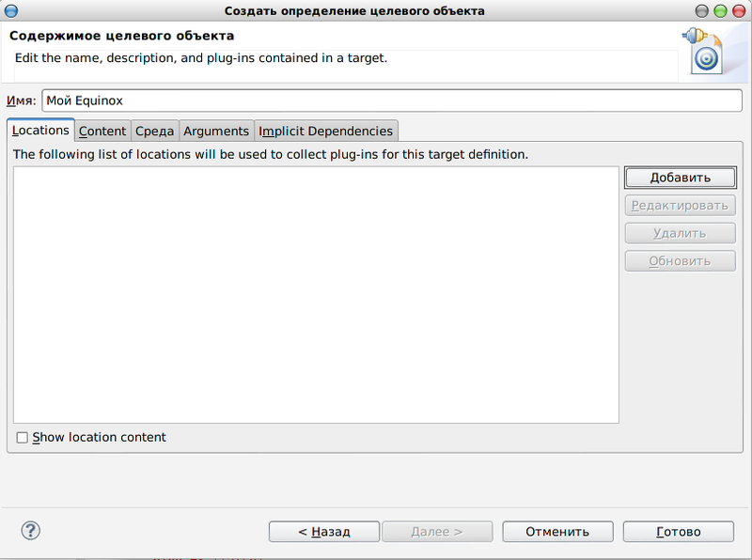Cancel the wizard with Отменить
Image resolution: width=752 pixels, height=560 pixels.
[x=557, y=532]
